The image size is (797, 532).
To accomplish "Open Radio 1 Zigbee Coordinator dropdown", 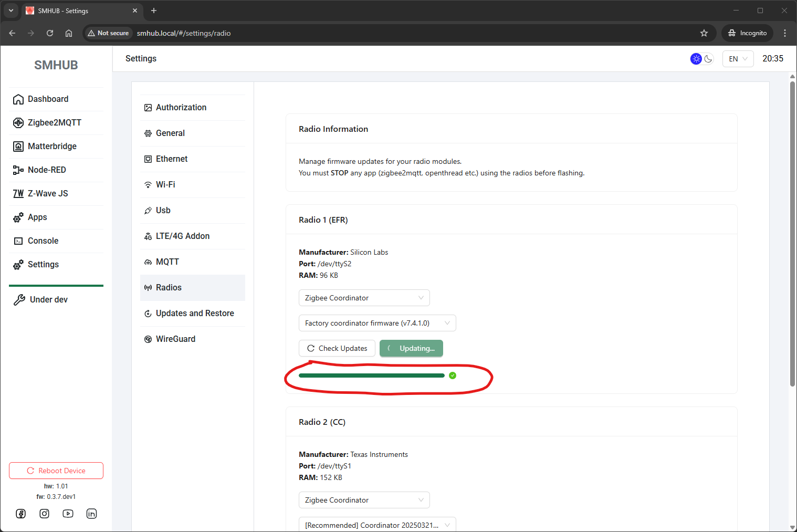I will (x=364, y=298).
